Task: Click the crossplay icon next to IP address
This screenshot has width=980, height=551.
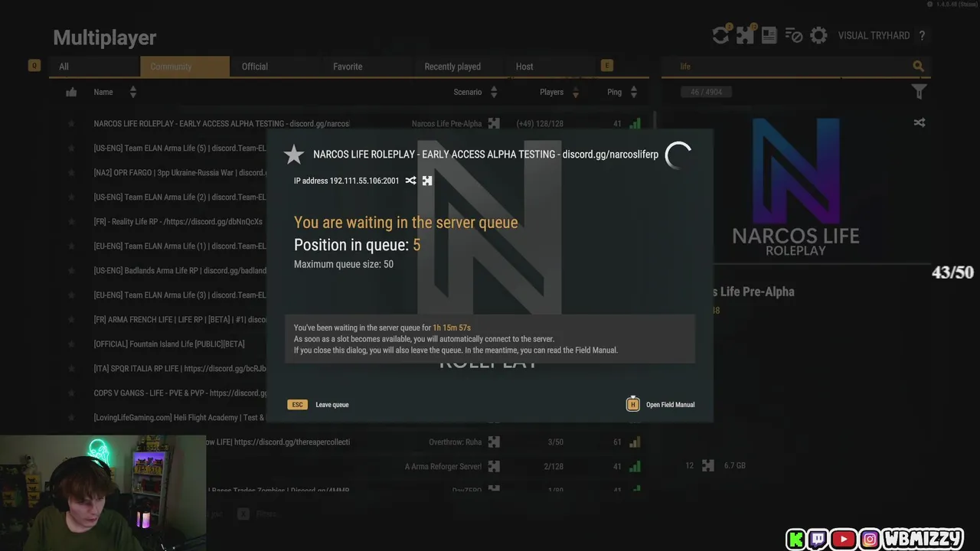Action: click(411, 181)
